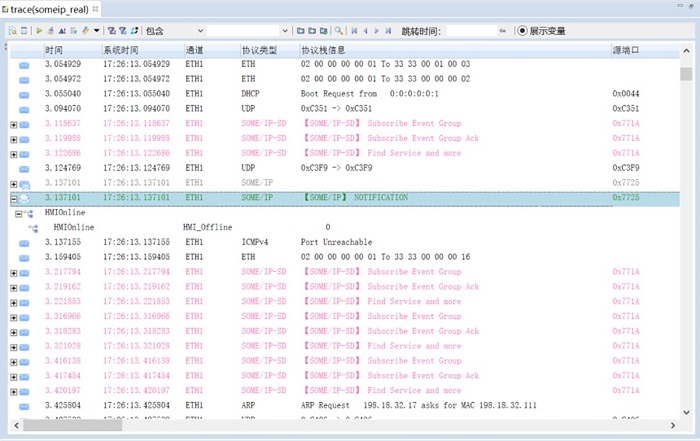This screenshot has height=441, width=700.
Task: Click the horizontal scrollbar right arrow
Action: (x=673, y=426)
